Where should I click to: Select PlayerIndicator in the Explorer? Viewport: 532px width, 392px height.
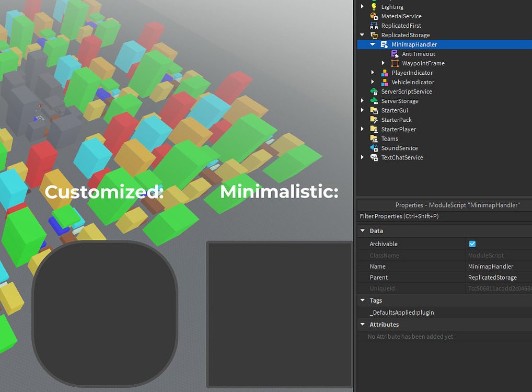pos(412,73)
